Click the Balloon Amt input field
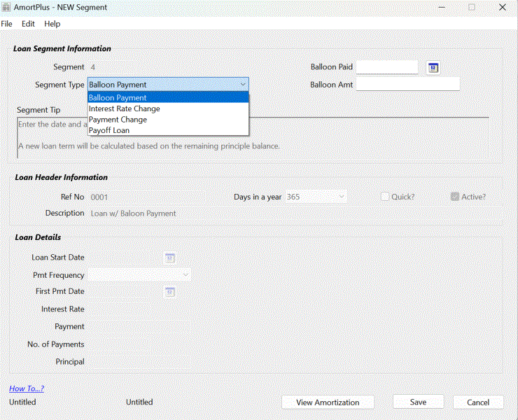 point(407,84)
